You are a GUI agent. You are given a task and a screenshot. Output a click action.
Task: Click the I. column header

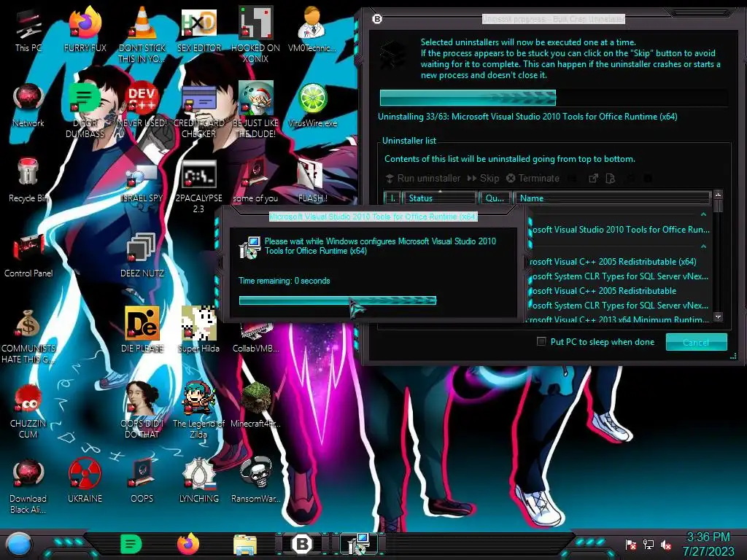pos(392,198)
